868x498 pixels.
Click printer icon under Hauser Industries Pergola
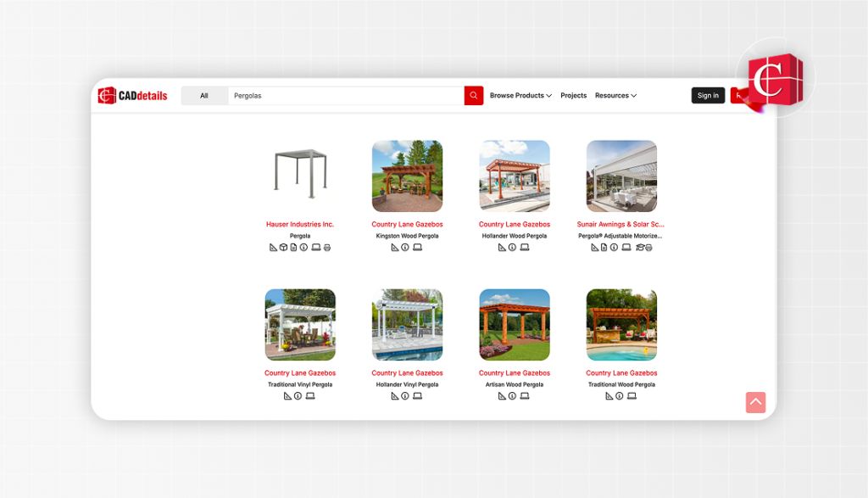click(327, 248)
